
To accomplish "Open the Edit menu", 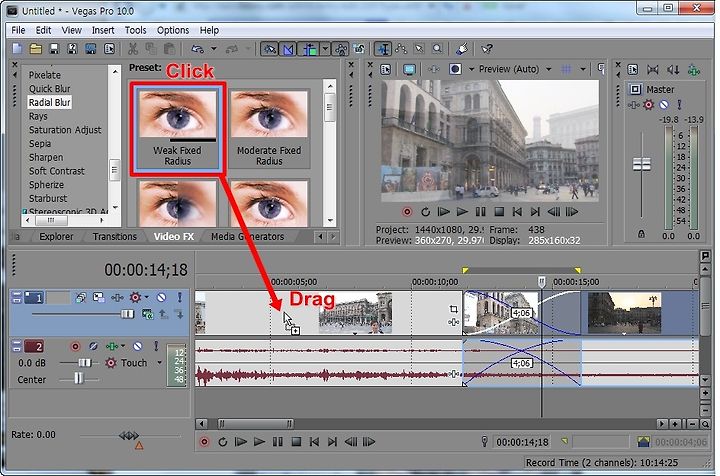I will pos(44,30).
